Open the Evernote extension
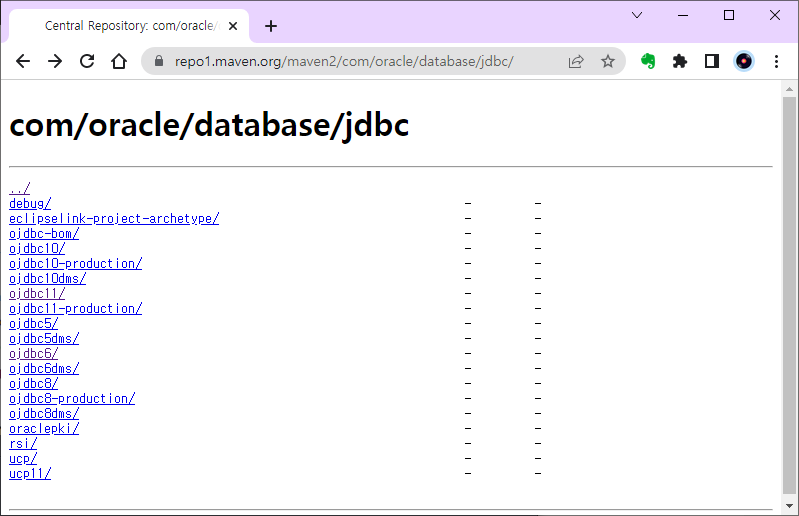 (x=648, y=62)
